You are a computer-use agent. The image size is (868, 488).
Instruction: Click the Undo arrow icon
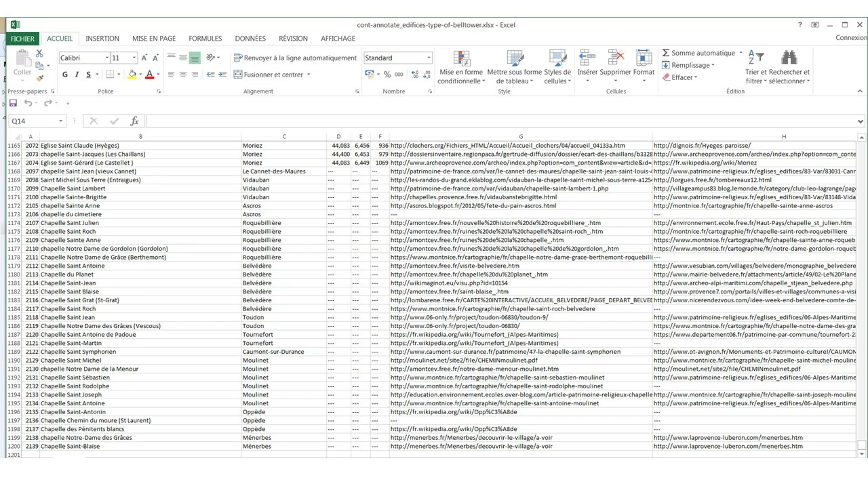pos(28,103)
